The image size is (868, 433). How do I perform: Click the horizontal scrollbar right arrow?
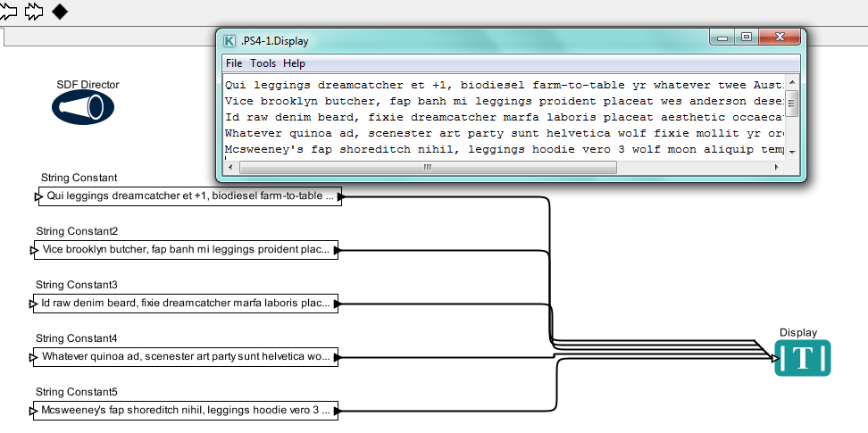tap(776, 167)
